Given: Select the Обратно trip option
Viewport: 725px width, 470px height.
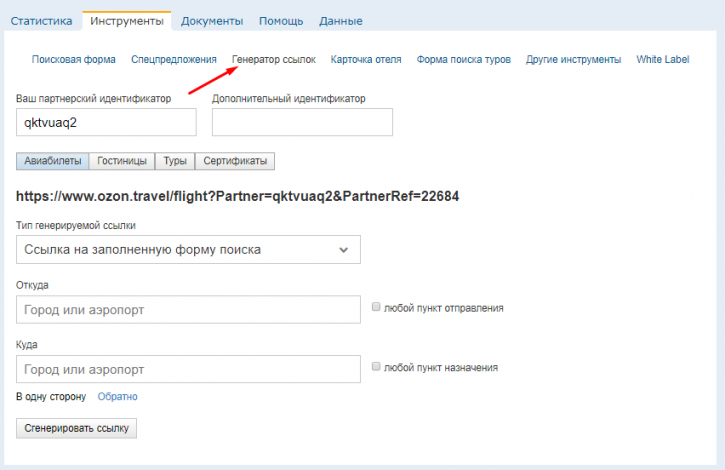Looking at the screenshot, I should (117, 396).
